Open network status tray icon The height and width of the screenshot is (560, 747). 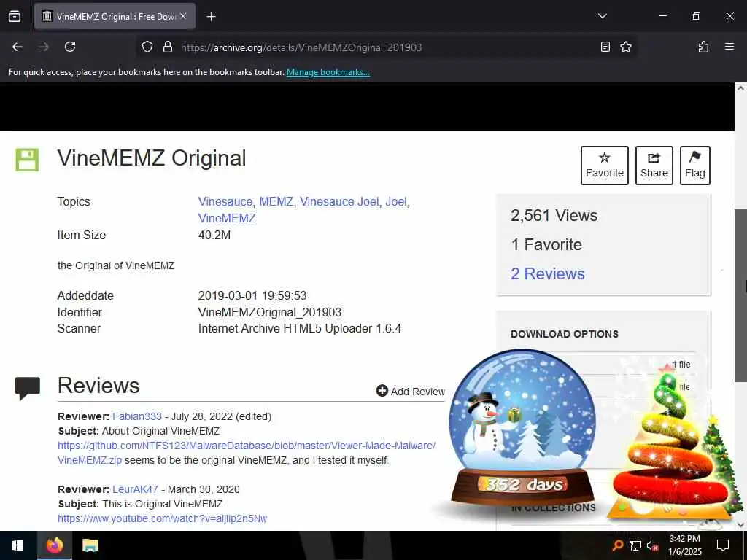635,545
